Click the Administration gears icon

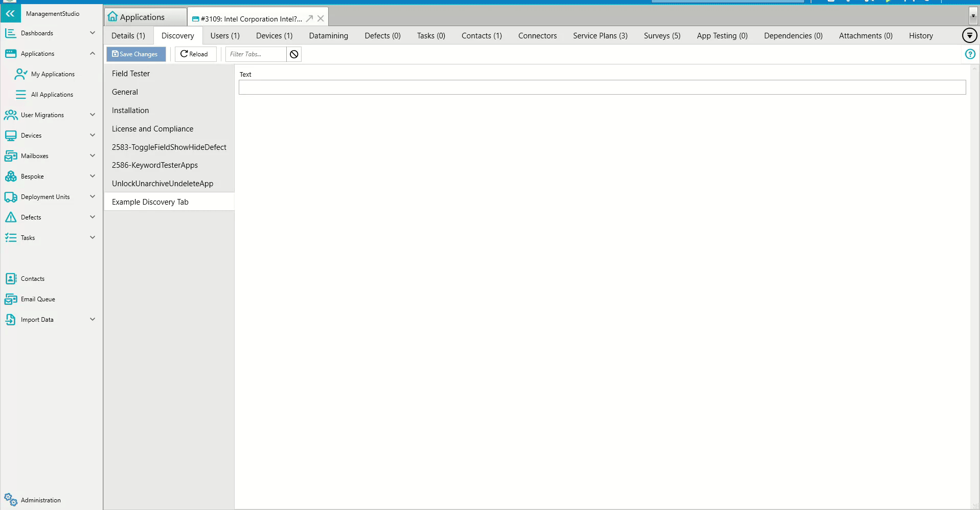coord(10,500)
